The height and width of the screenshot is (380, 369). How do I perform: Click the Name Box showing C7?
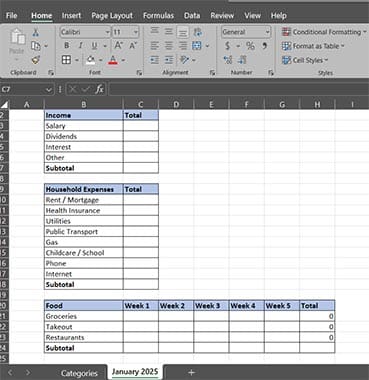coord(27,89)
